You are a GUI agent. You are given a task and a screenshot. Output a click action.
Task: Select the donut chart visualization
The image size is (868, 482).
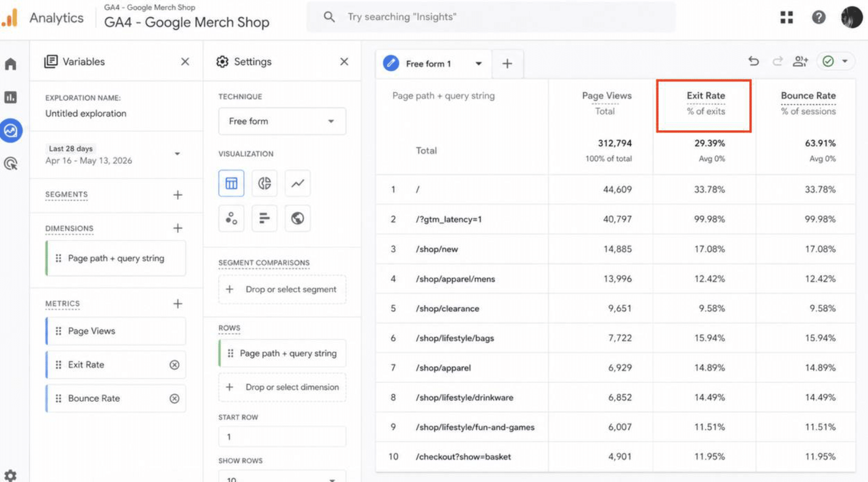(x=264, y=183)
